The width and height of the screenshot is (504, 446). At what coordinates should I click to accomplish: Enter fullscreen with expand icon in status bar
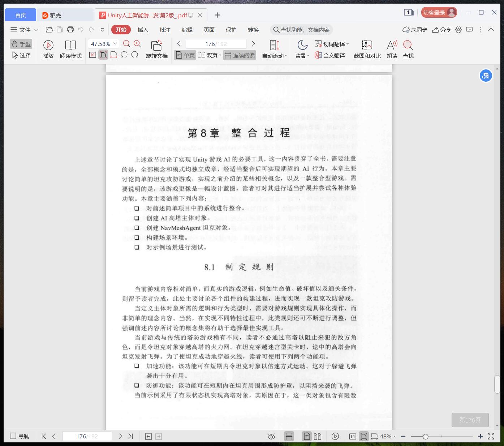491,436
